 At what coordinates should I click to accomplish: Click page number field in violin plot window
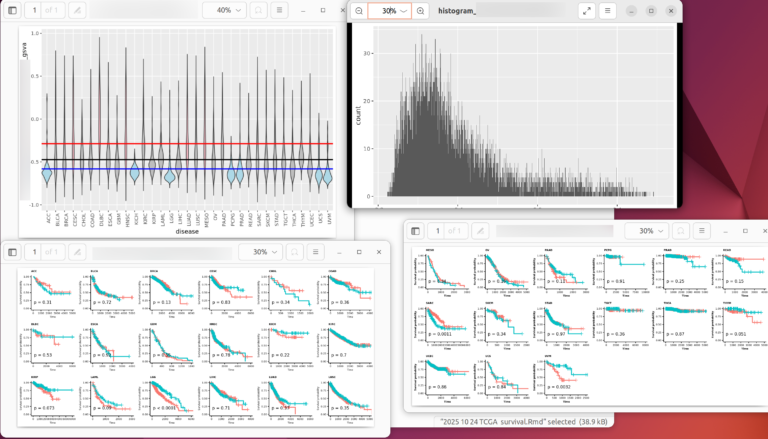point(34,9)
